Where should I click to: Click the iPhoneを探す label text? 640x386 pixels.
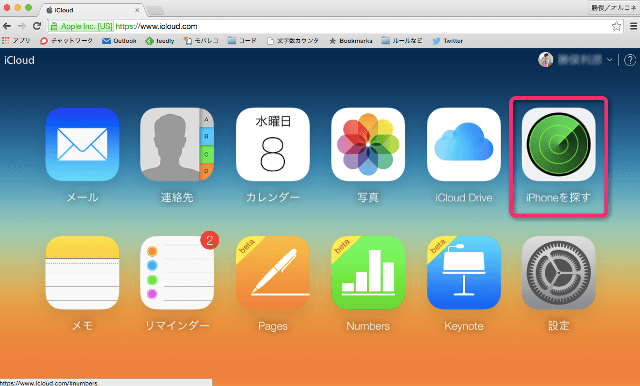point(558,197)
